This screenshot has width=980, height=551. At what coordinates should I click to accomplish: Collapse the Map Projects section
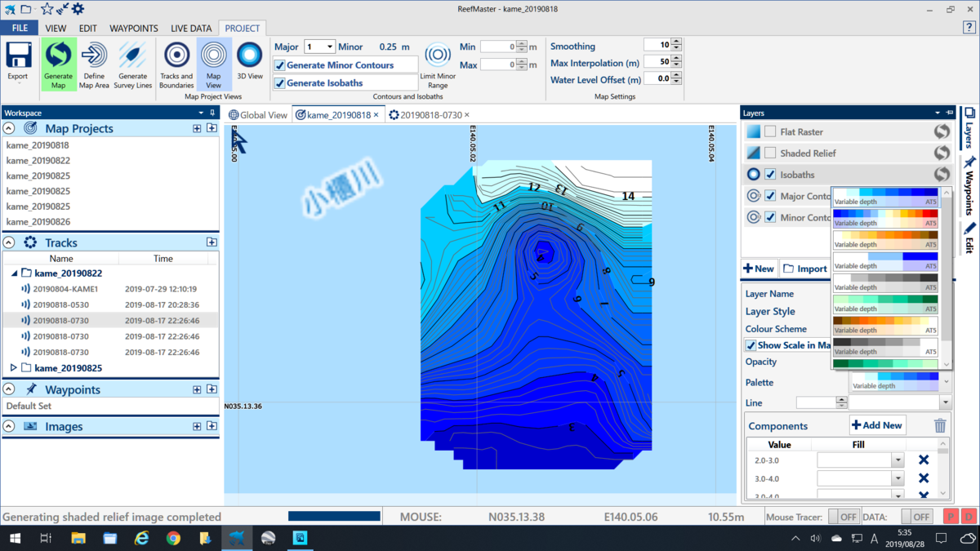click(9, 128)
